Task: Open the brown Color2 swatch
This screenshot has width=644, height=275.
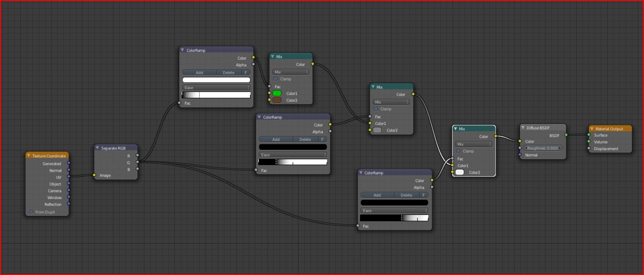Action: click(x=277, y=100)
